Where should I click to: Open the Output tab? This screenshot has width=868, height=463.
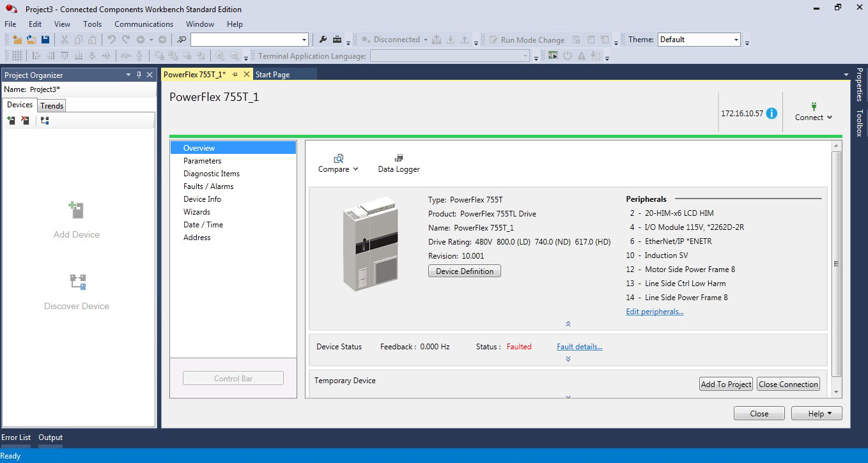point(50,437)
